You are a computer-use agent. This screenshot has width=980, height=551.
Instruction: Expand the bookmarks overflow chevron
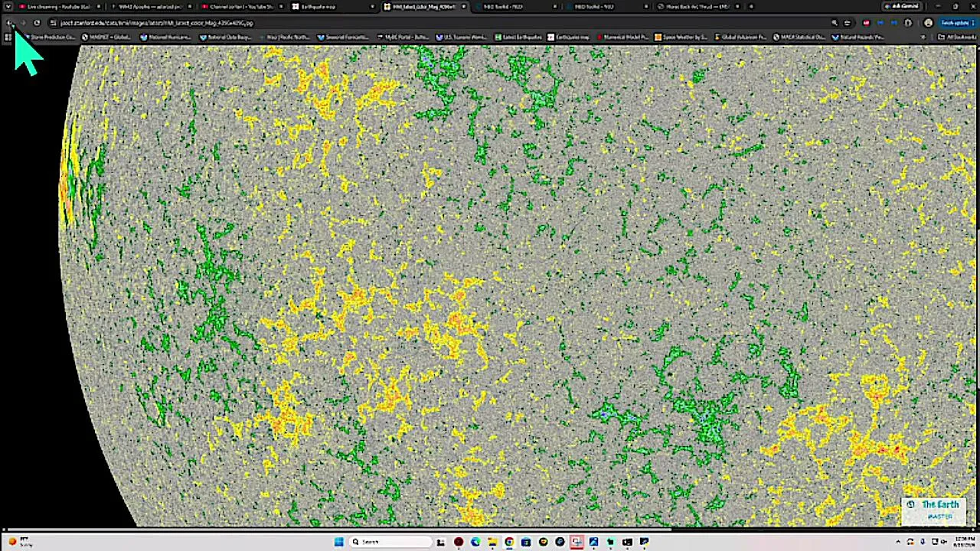click(923, 37)
